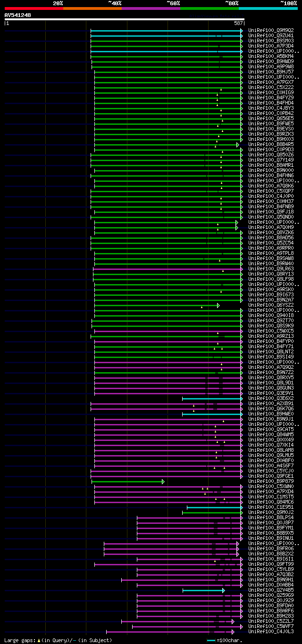Image resolution: width=302 pixels, height=644 pixels.
Task: Select label UniRef100_Q6YSZ2
Action: tap(271, 305)
